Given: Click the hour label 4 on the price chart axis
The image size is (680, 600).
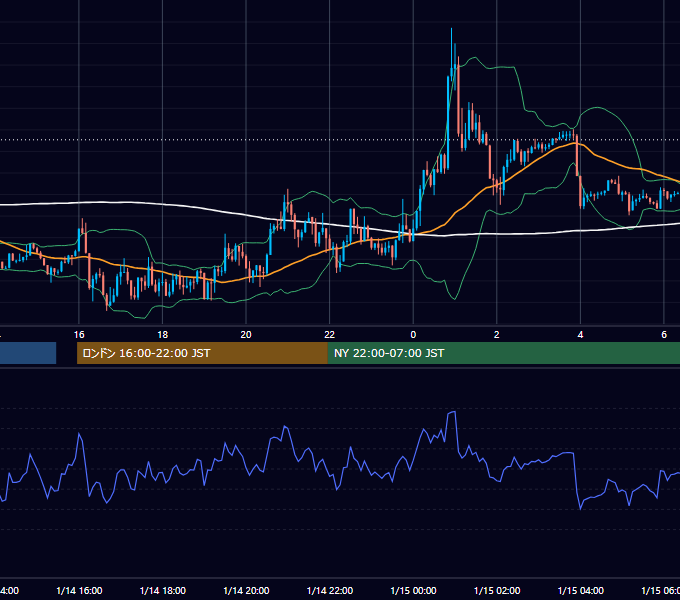Looking at the screenshot, I should pyautogui.click(x=580, y=334).
